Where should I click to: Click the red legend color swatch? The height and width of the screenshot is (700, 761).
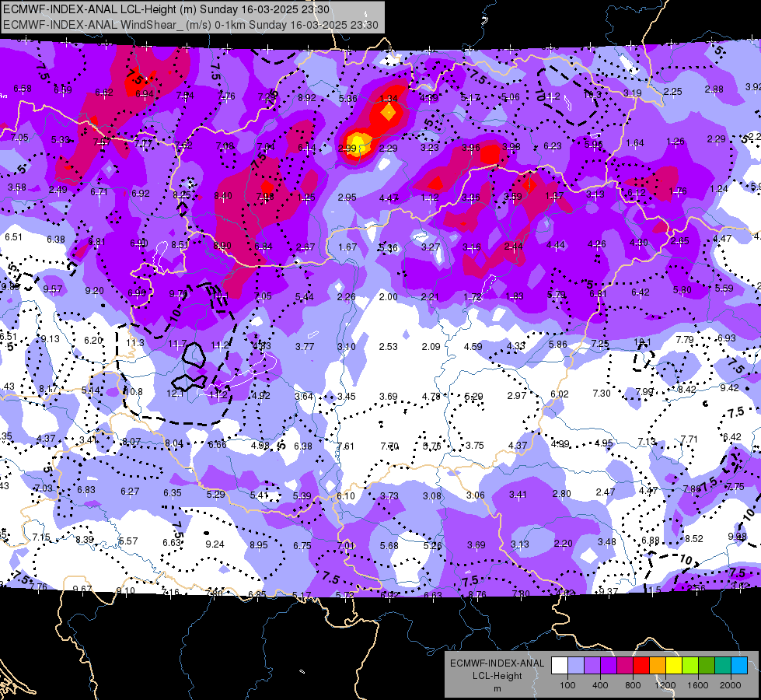[641, 666]
